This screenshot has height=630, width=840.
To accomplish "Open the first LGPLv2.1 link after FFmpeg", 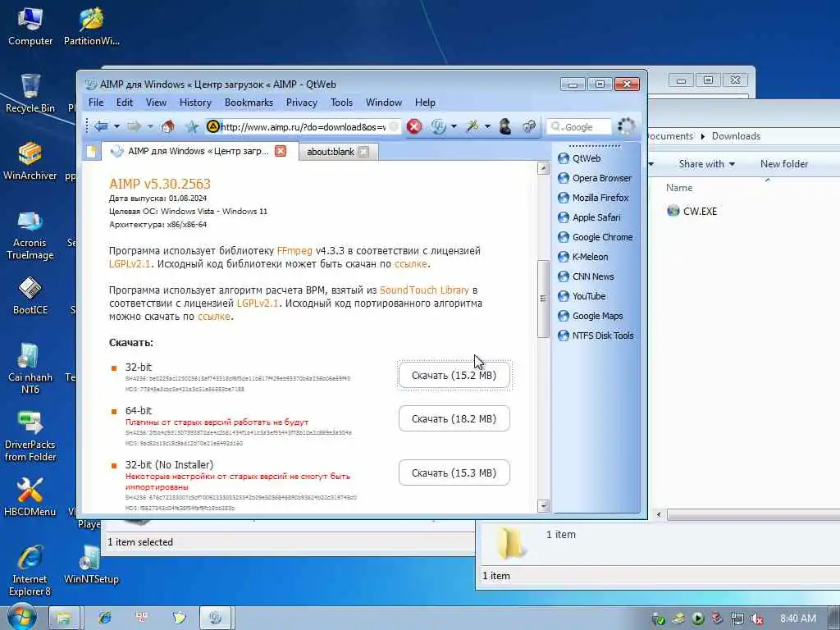I will (130, 263).
